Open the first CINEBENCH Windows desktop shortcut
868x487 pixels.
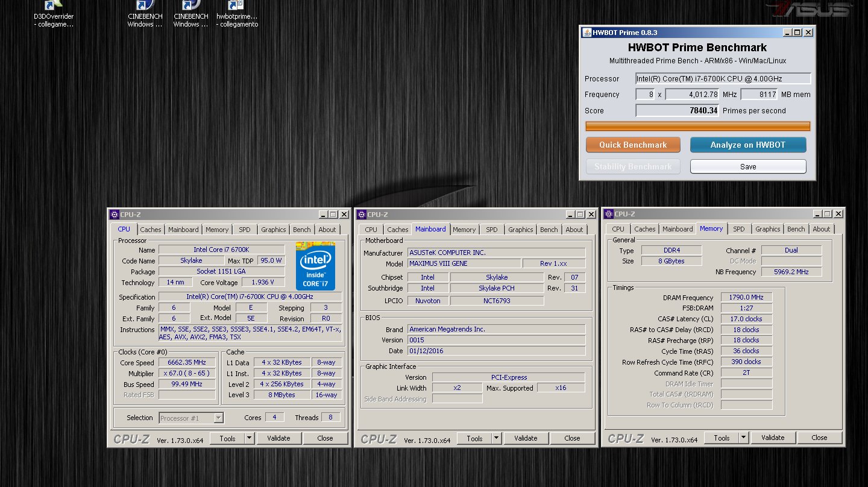(145, 14)
